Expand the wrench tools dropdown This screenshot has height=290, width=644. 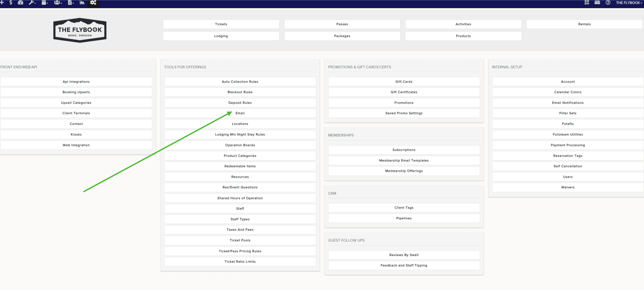[x=32, y=3]
